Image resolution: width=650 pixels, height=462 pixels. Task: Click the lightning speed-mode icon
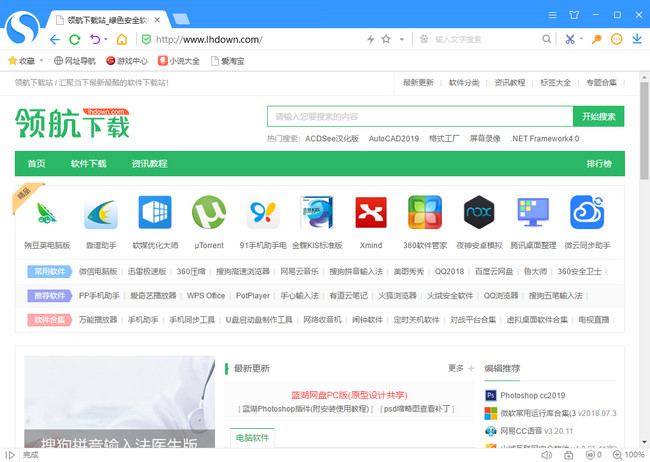click(x=371, y=39)
